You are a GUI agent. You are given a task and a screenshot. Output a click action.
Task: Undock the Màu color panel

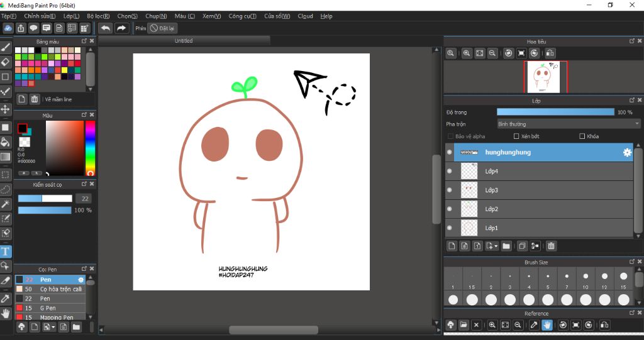point(84,115)
